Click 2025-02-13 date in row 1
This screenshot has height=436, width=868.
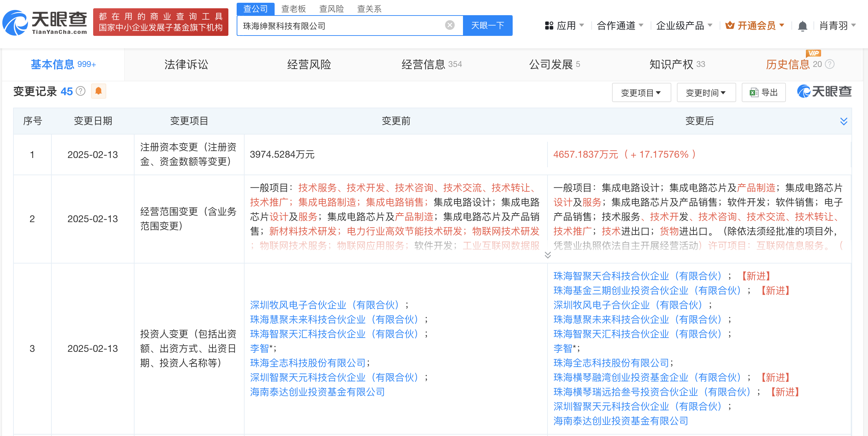[x=92, y=155]
